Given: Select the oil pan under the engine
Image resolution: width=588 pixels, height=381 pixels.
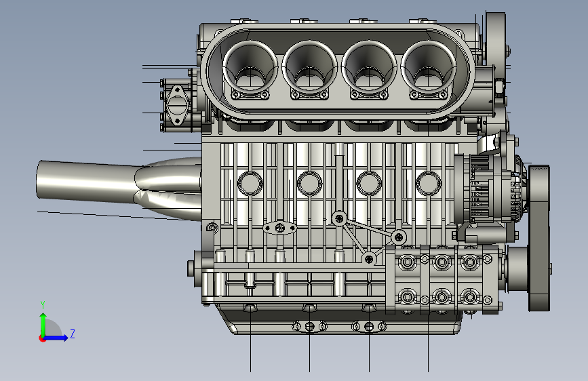Looking at the screenshot, I should click(339, 319).
